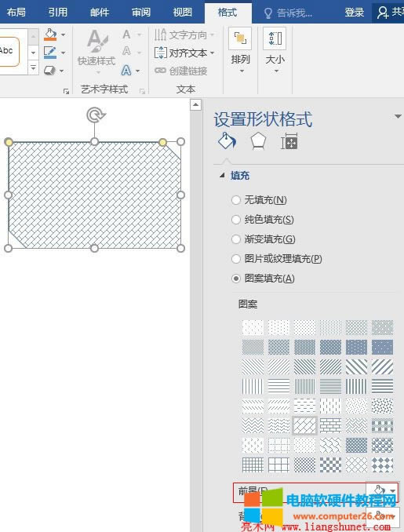Open the 视图 tab
The width and height of the screenshot is (404, 532).
(x=183, y=13)
